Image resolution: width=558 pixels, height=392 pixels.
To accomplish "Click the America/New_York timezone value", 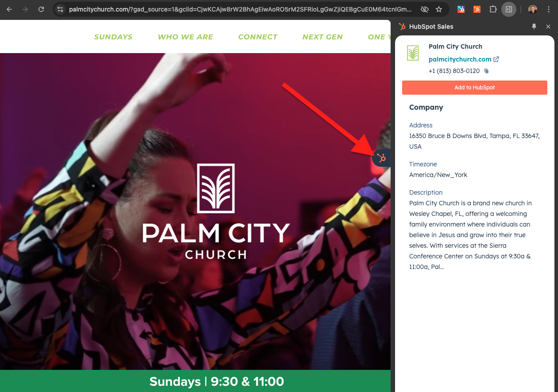I will pos(438,175).
